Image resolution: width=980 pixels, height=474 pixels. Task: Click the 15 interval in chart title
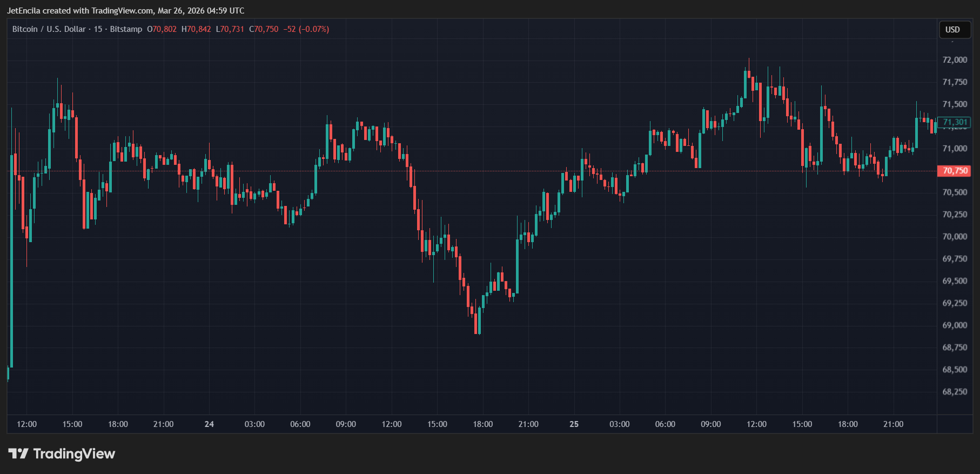click(98, 29)
